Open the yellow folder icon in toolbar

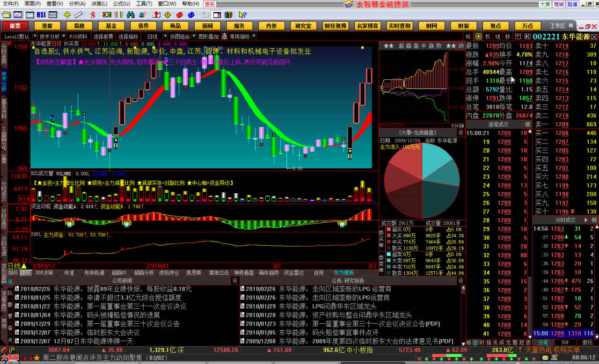coord(6,15)
